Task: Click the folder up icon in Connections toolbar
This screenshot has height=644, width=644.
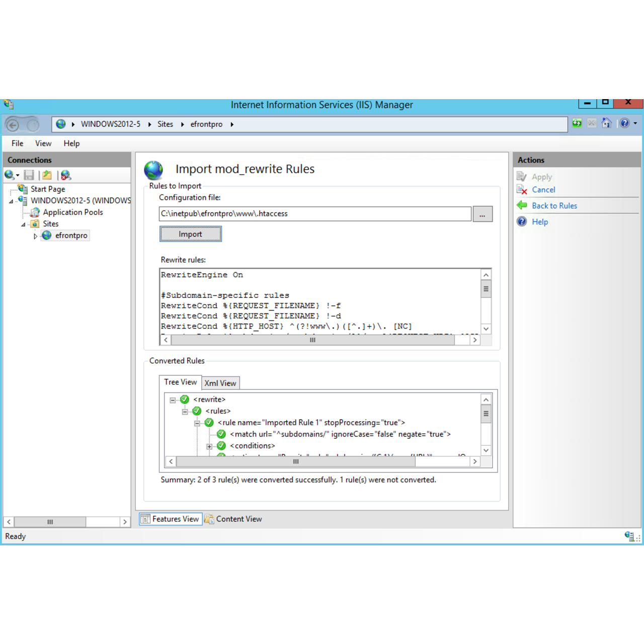Action: pyautogui.click(x=47, y=175)
